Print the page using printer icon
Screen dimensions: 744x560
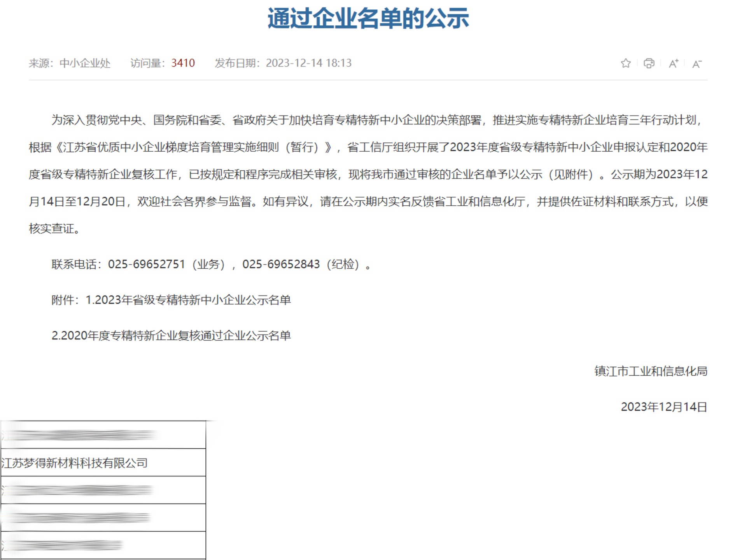pos(649,63)
